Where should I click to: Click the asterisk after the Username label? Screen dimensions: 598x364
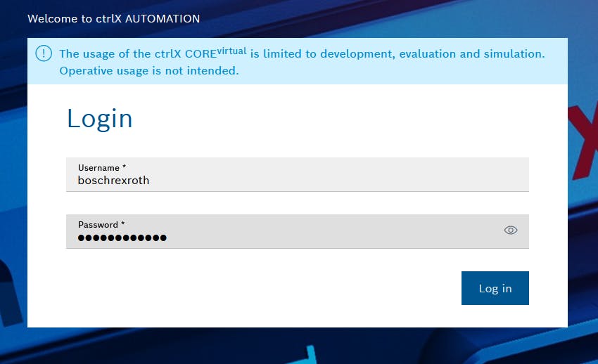pyautogui.click(x=125, y=168)
